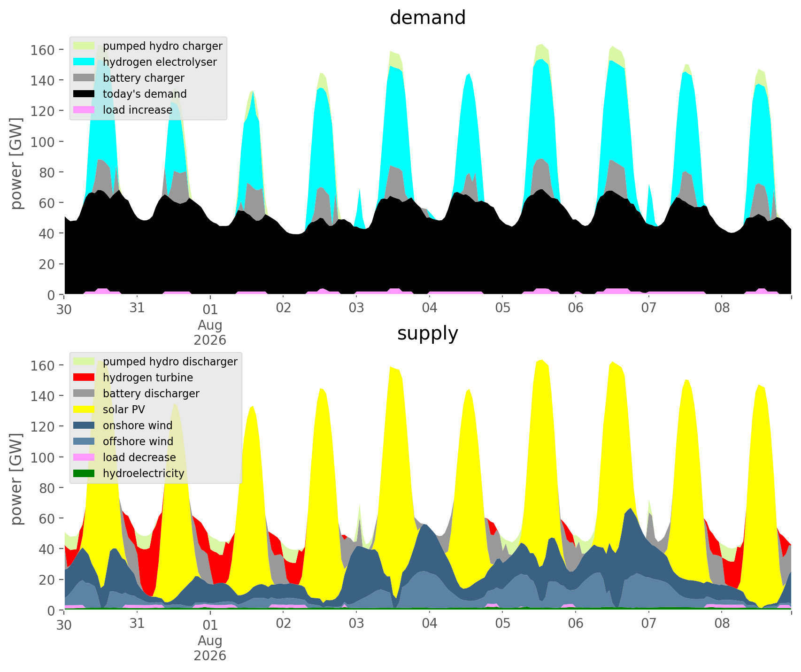Select the 'pumped hydro charger' legend label

point(162,46)
